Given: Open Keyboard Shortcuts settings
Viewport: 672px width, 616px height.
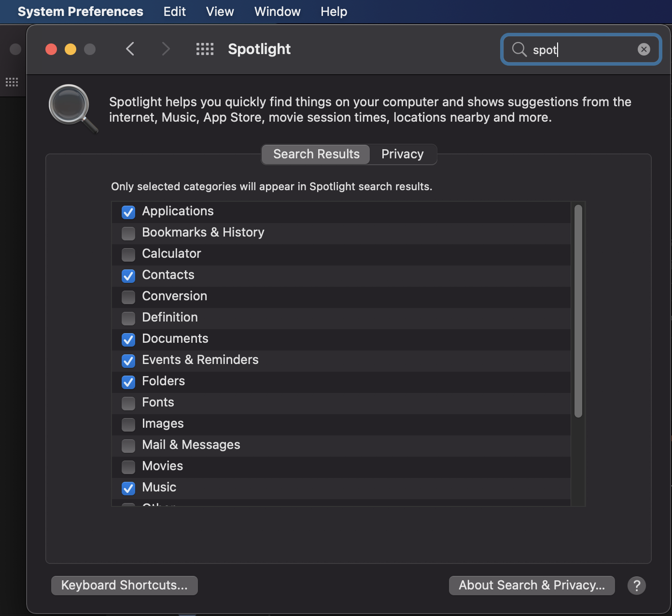Looking at the screenshot, I should click(125, 585).
